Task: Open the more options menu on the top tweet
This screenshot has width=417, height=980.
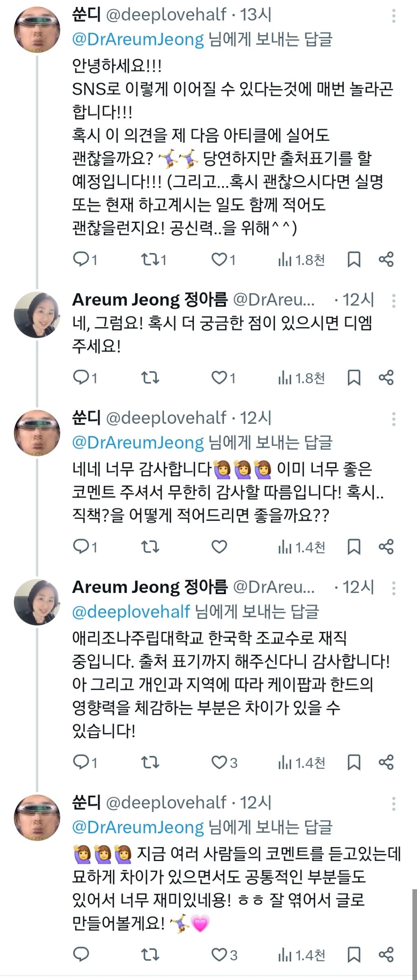Action: pyautogui.click(x=393, y=15)
